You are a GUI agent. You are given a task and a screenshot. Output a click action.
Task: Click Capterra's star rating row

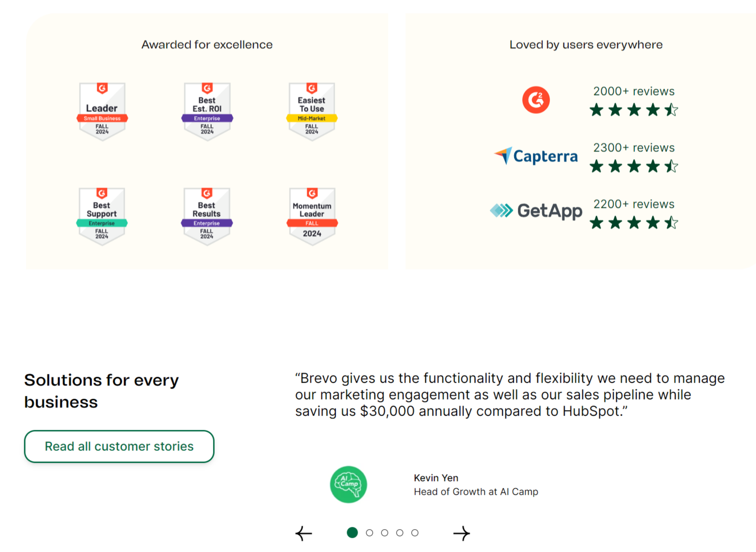click(634, 166)
